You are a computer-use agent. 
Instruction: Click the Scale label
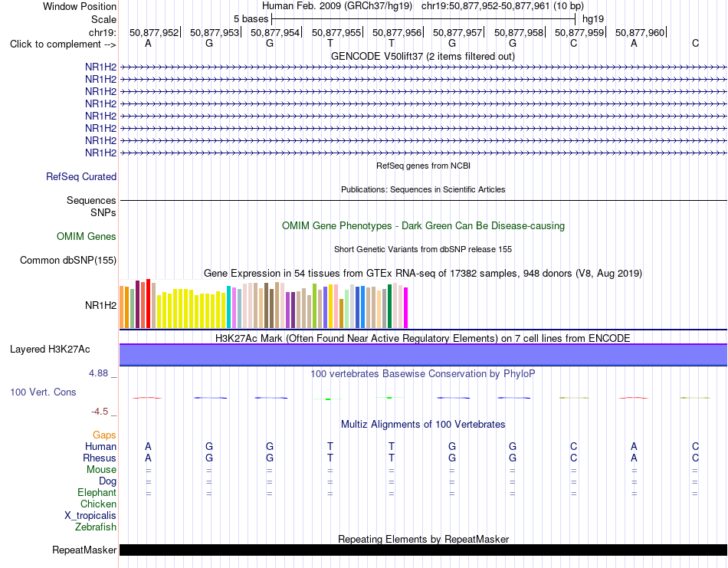(x=103, y=19)
